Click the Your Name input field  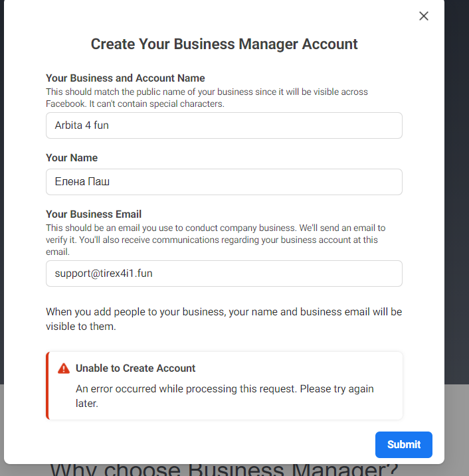coord(224,182)
